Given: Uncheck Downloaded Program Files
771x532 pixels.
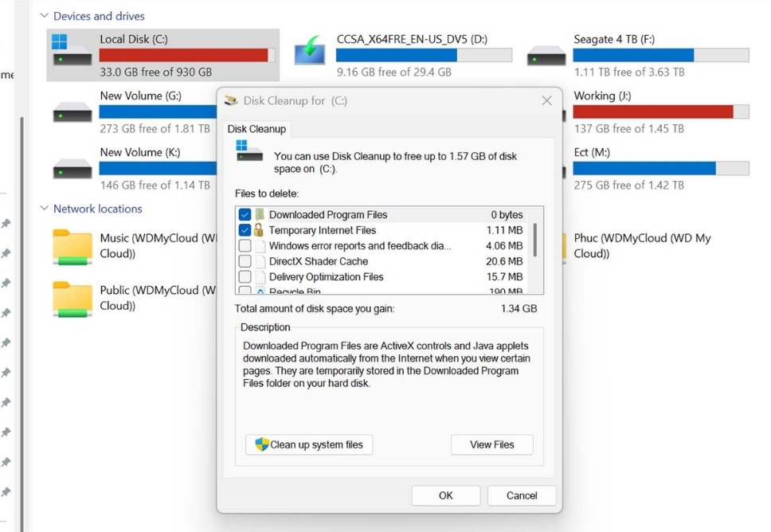Looking at the screenshot, I should pos(244,213).
